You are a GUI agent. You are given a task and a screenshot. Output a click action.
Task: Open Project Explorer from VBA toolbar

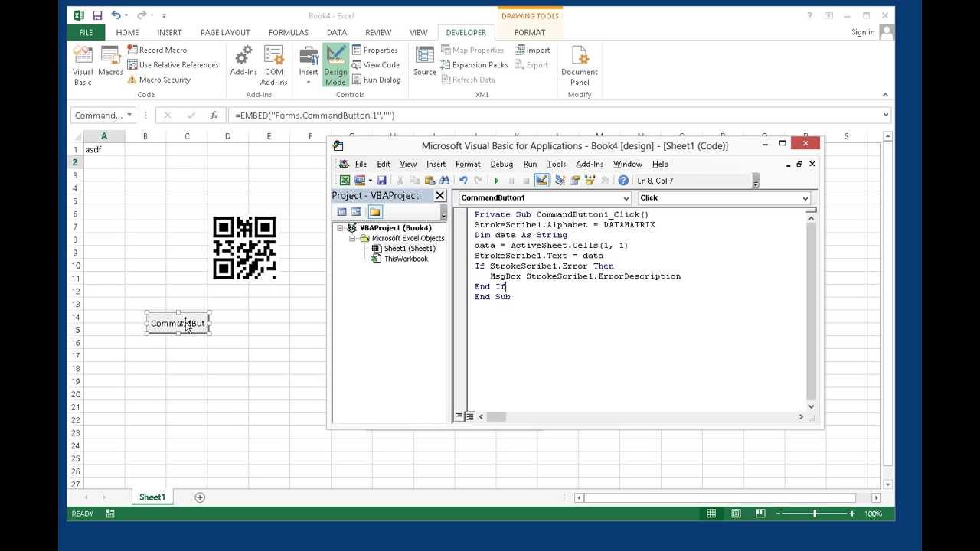(x=560, y=181)
